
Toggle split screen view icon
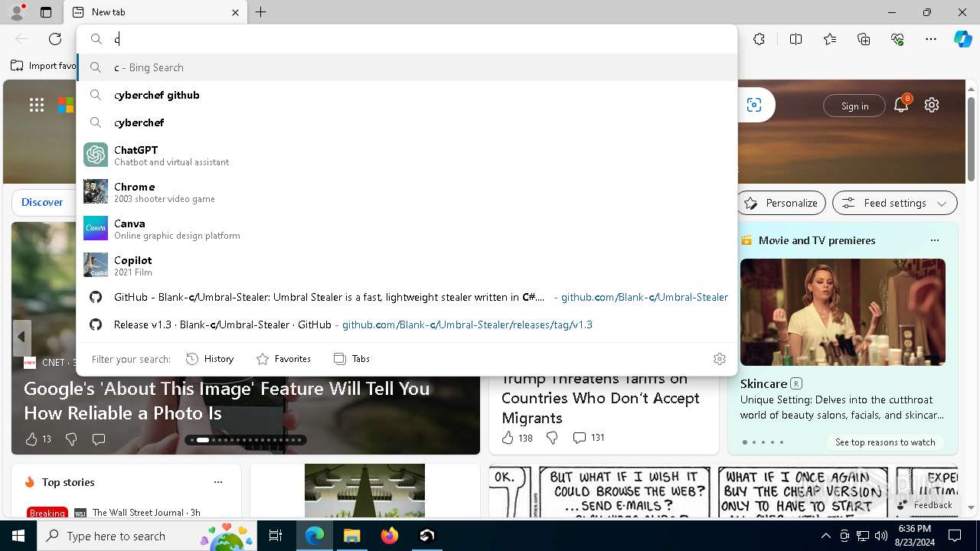795,39
